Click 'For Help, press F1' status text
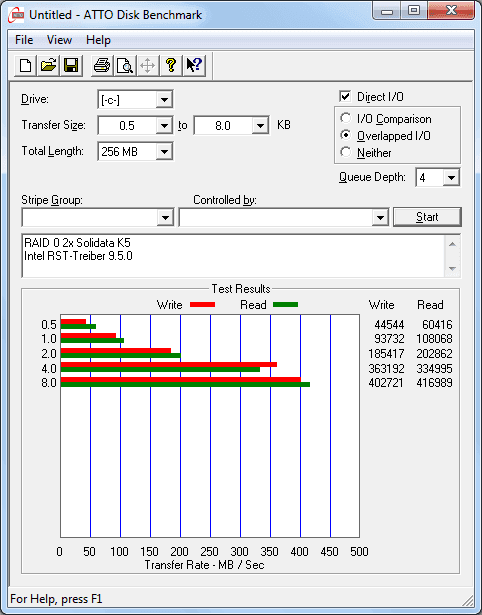 pos(56,599)
